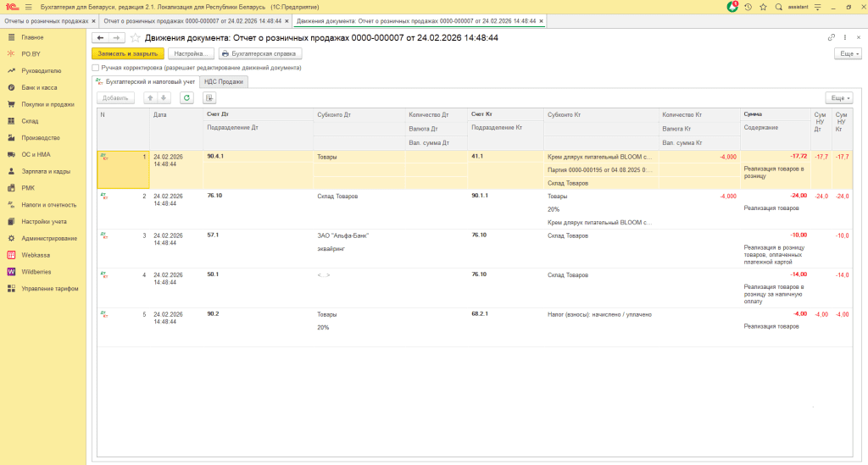Open the top Еще dropdown button
This screenshot has height=465, width=868.
pyautogui.click(x=847, y=53)
